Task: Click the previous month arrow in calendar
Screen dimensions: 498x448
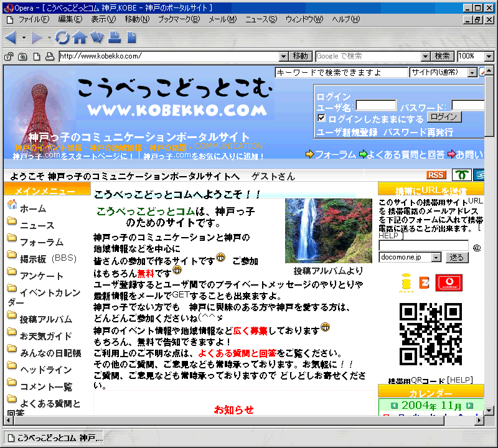Action: [x=394, y=406]
